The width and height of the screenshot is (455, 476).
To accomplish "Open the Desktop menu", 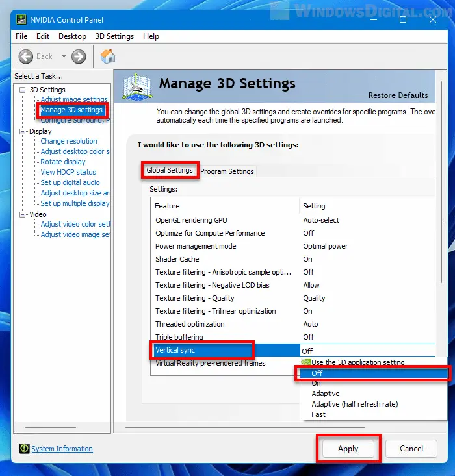I will click(x=72, y=36).
